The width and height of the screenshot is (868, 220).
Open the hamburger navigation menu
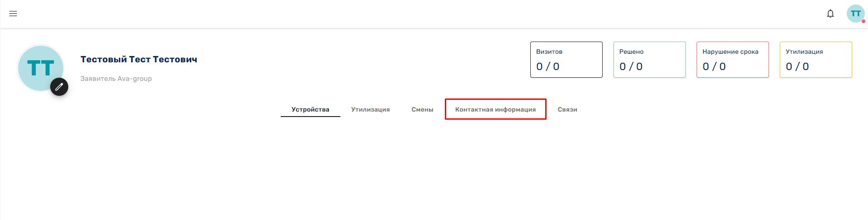tap(13, 14)
